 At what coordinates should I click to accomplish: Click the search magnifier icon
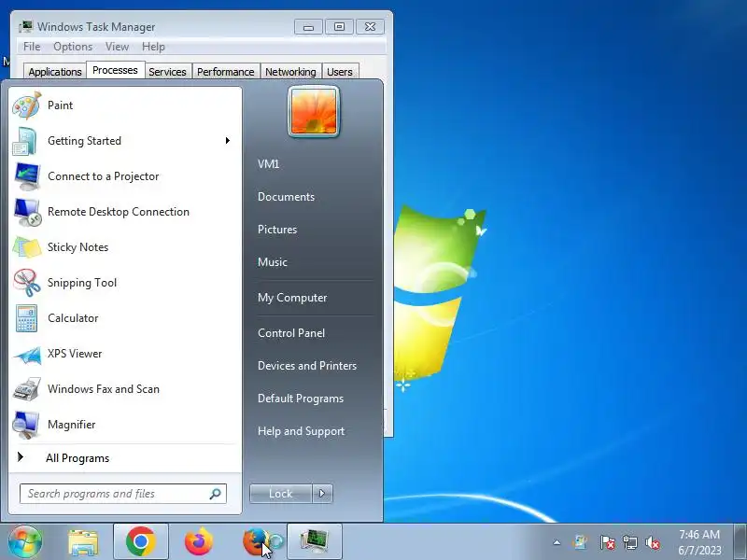click(215, 494)
